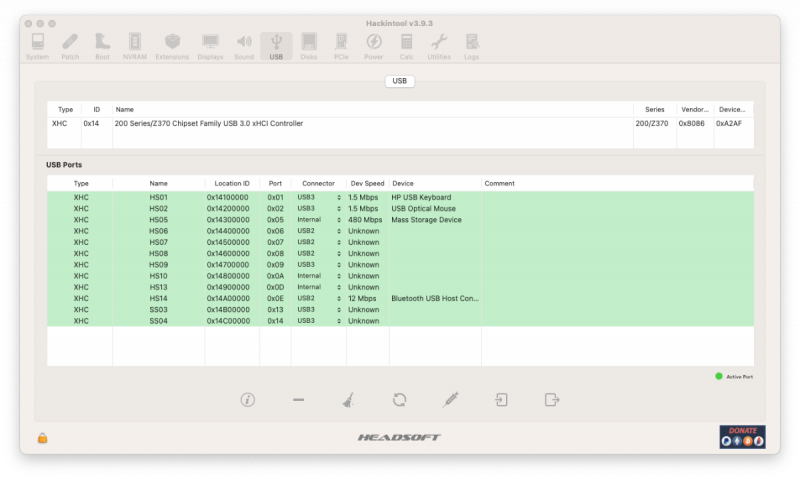The height and width of the screenshot is (479, 800).
Task: Click the SS03 name cell
Action: point(158,310)
